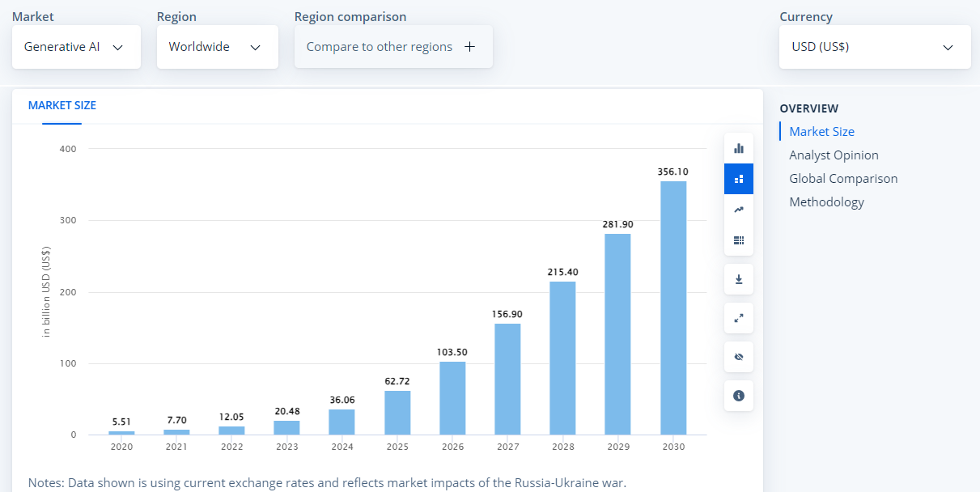Select the highlighted stacked chart icon
The image size is (980, 492).
pyautogui.click(x=738, y=179)
